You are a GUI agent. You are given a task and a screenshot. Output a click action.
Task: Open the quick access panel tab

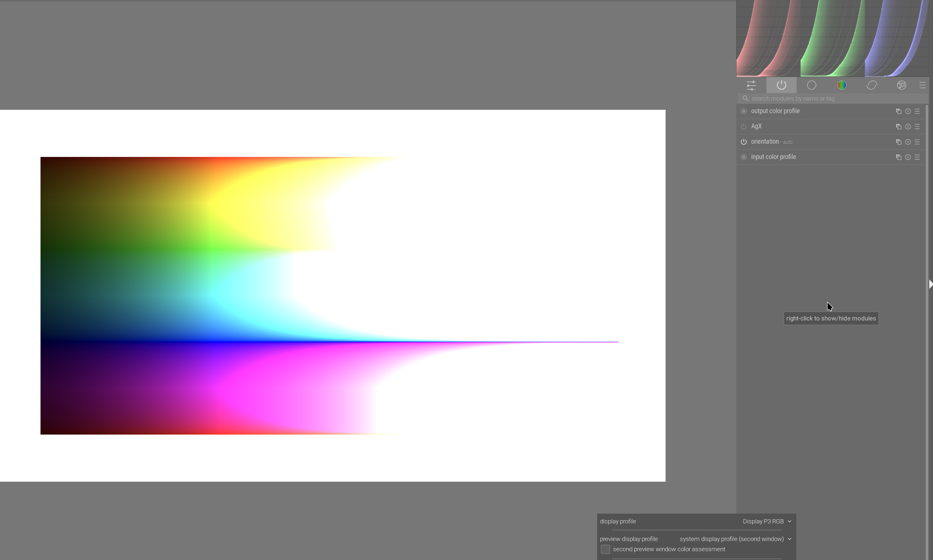click(x=751, y=85)
